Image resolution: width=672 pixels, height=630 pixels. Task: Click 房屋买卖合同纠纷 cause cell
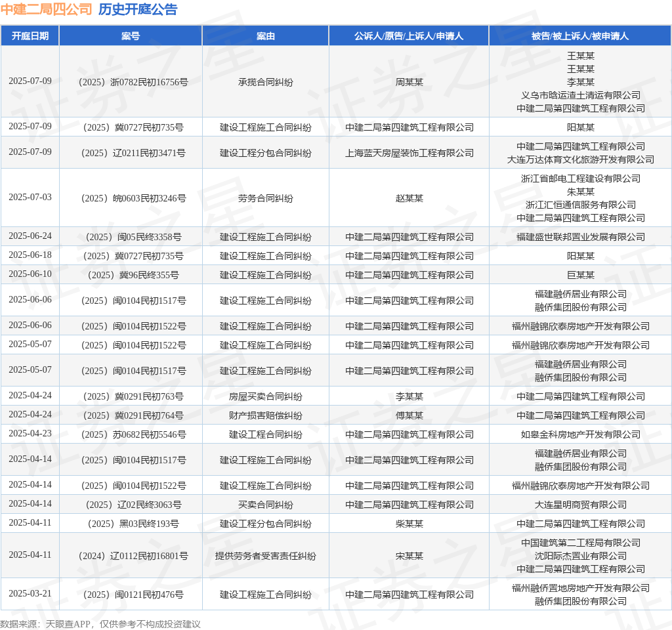tap(266, 396)
